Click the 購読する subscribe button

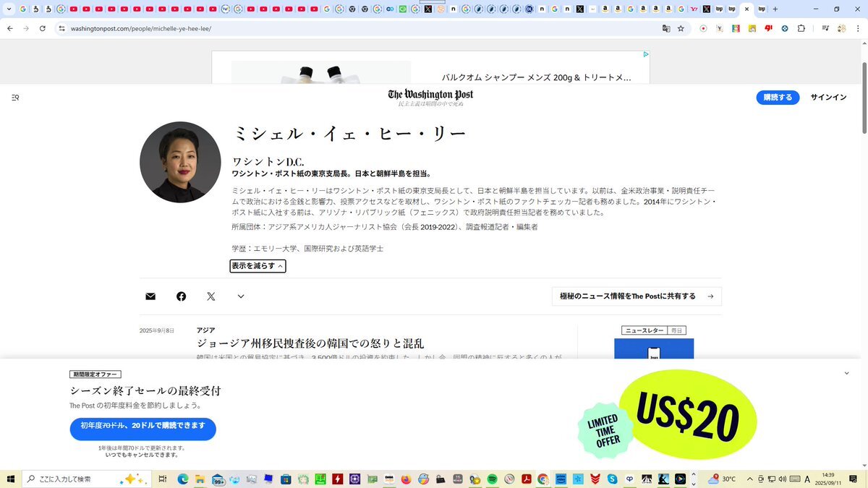[x=778, y=98]
